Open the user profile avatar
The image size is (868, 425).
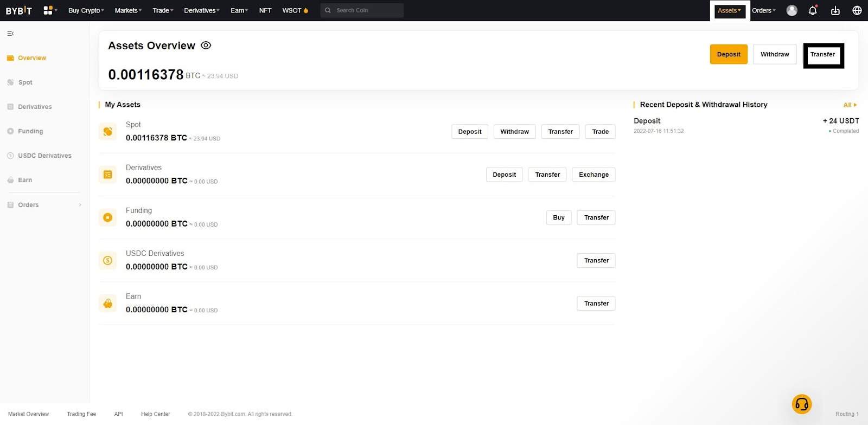click(x=792, y=10)
